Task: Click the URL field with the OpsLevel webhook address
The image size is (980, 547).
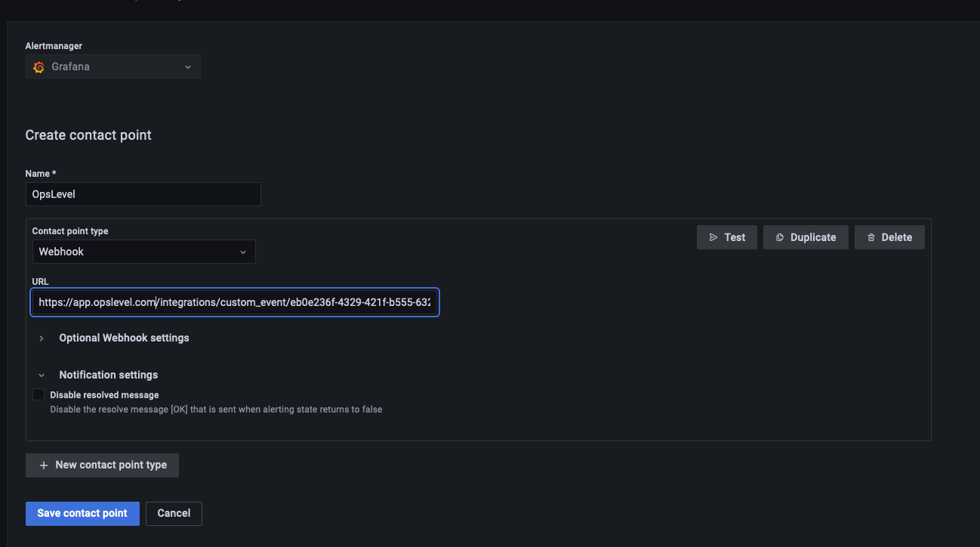Action: tap(235, 302)
